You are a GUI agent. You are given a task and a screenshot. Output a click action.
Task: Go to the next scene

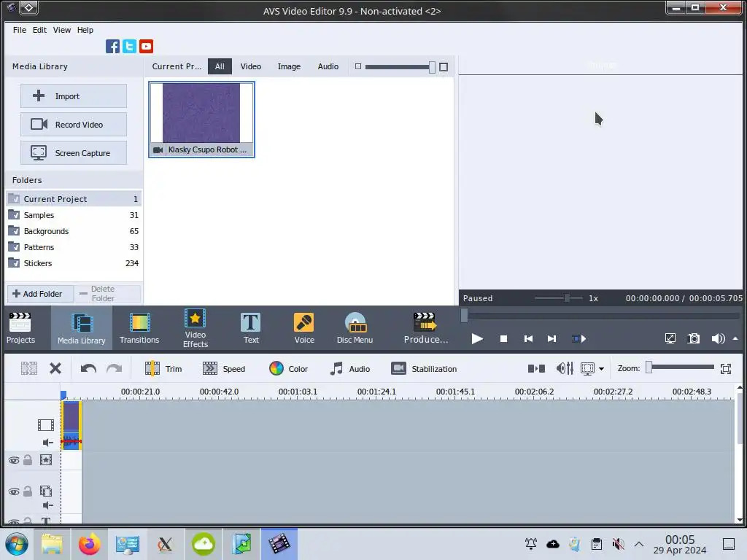point(578,338)
